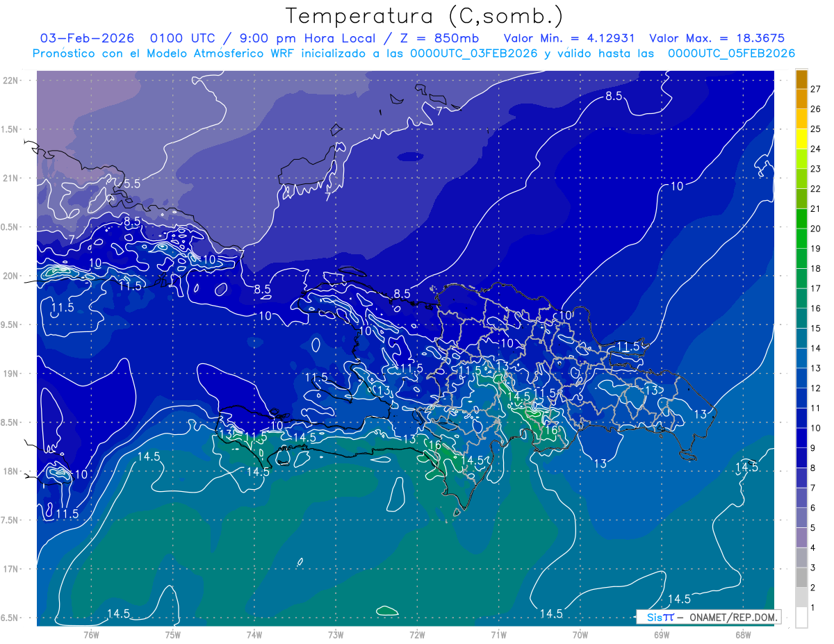Click the "72W" longitude axis label

(x=417, y=634)
